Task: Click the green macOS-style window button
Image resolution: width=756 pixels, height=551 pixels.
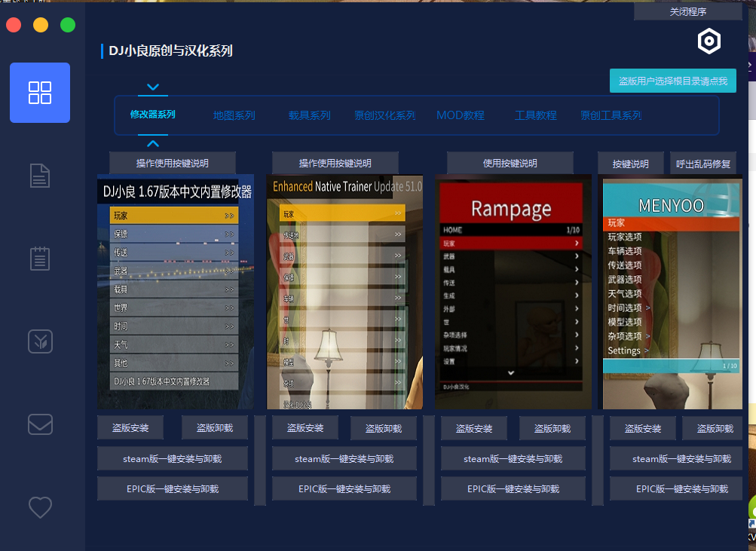Action: pos(68,25)
